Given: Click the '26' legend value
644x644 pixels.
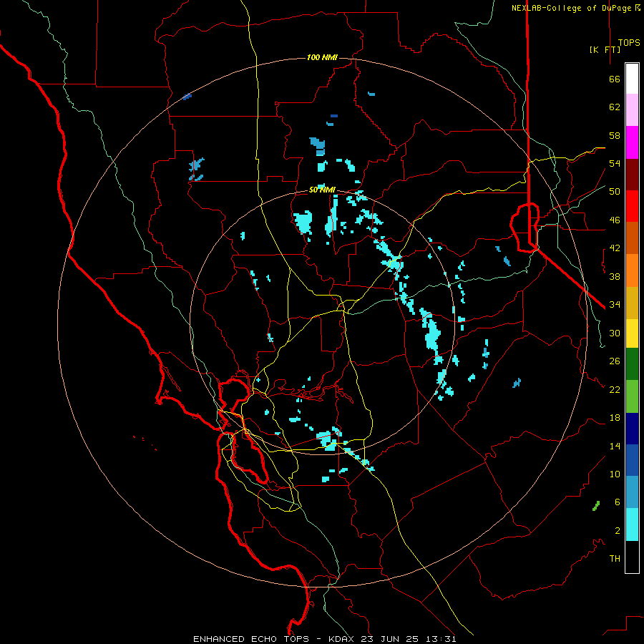Looking at the screenshot, I should 615,361.
